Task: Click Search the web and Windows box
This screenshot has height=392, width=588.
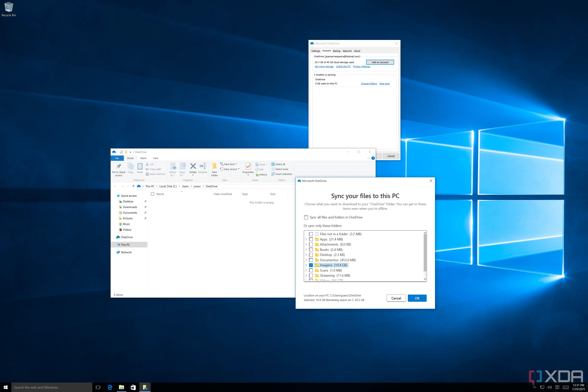Action: pos(52,387)
